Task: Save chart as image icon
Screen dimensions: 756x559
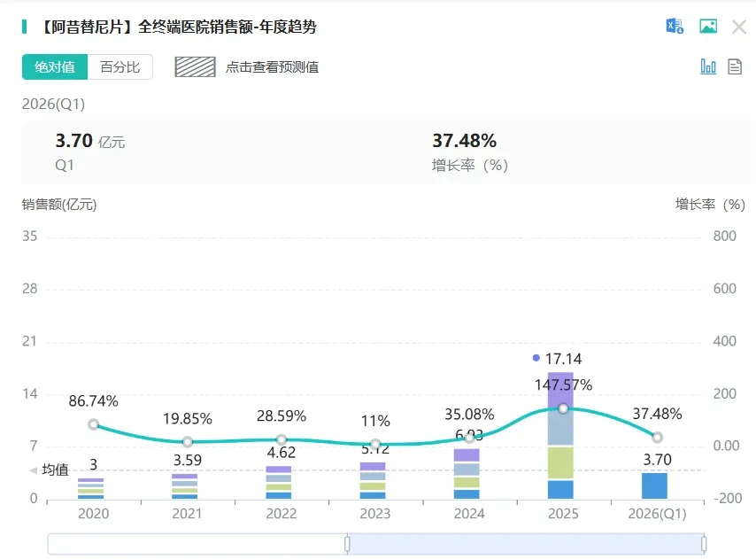Action: pyautogui.click(x=708, y=26)
